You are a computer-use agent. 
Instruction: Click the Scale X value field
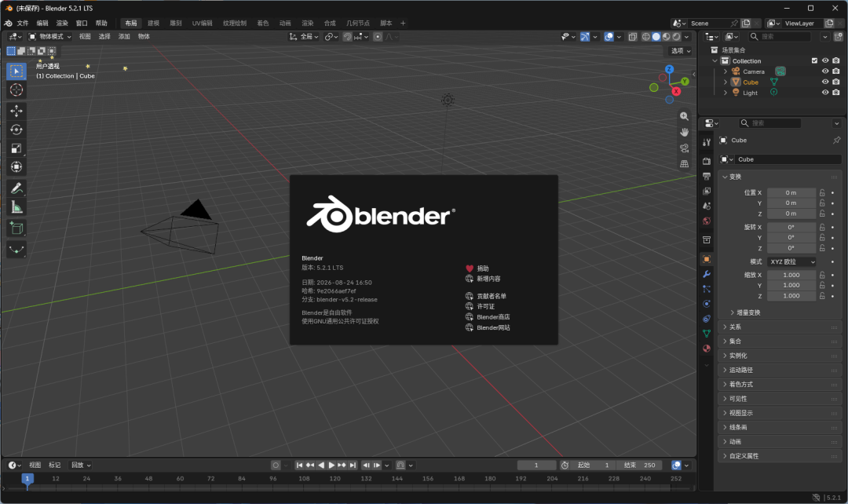click(x=791, y=275)
